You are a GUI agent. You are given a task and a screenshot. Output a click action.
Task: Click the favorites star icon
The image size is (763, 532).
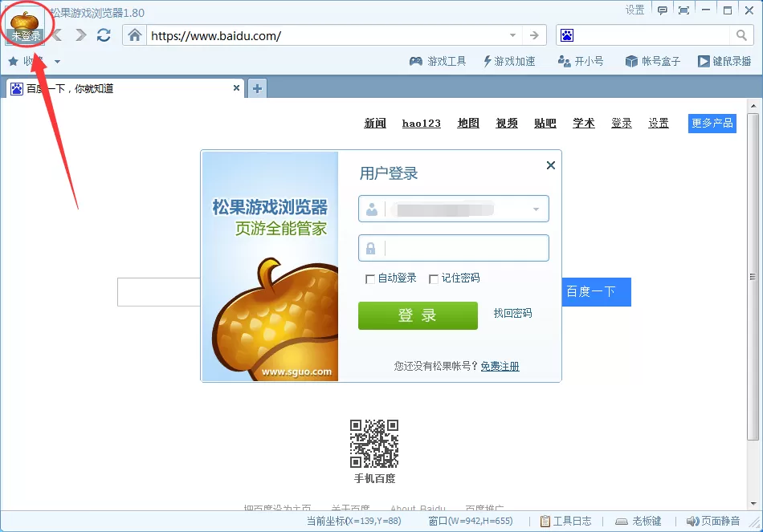[13, 61]
